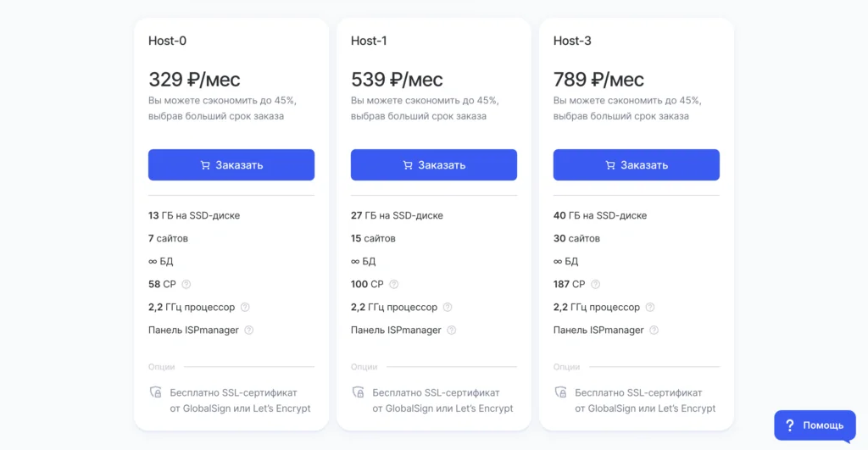868x450 pixels.
Task: Order the Host-1 plan for 539 ₽/мес
Action: pos(434,165)
